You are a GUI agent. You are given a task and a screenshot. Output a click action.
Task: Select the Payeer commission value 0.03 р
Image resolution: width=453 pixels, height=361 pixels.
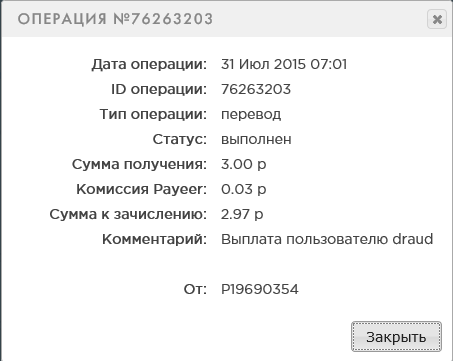(244, 189)
